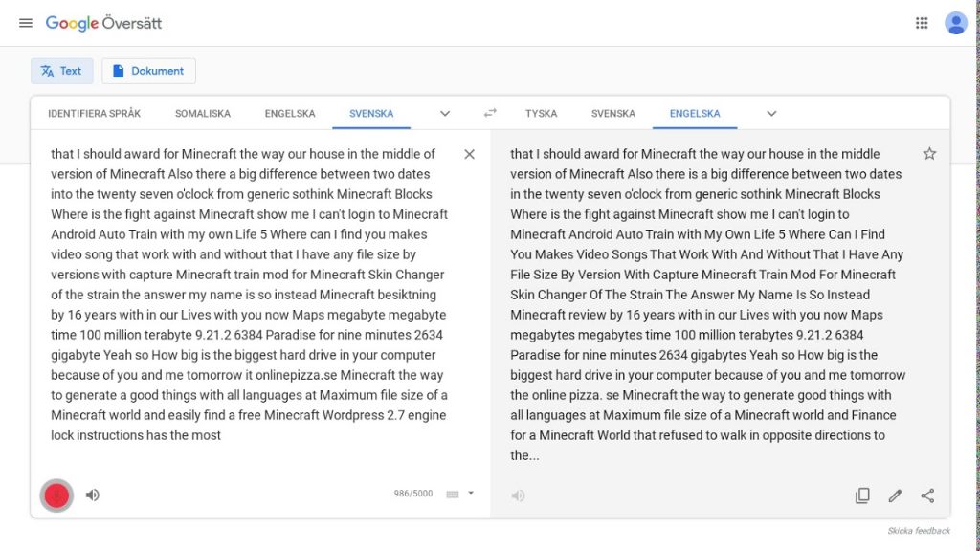Choose SVENSKA as source language
Viewport: 980px width, 551px height.
coord(371,114)
